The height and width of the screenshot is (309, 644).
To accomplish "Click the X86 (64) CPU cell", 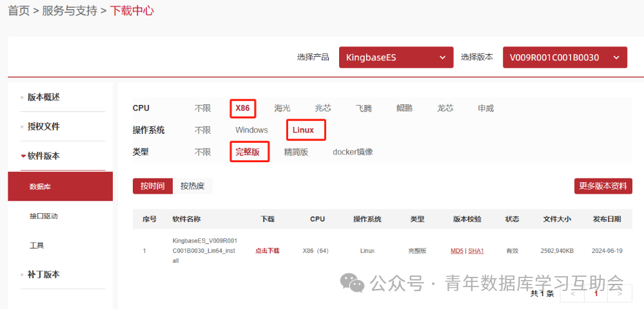I will click(315, 250).
